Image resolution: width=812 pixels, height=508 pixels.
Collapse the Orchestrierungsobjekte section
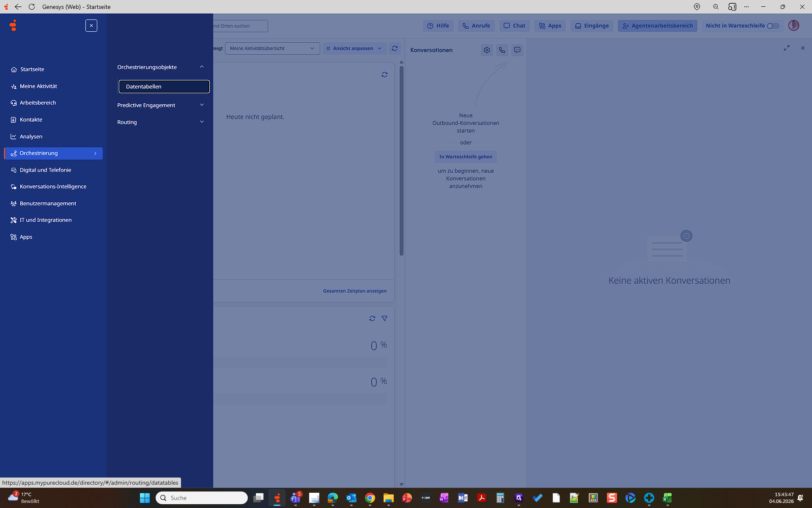(161, 67)
